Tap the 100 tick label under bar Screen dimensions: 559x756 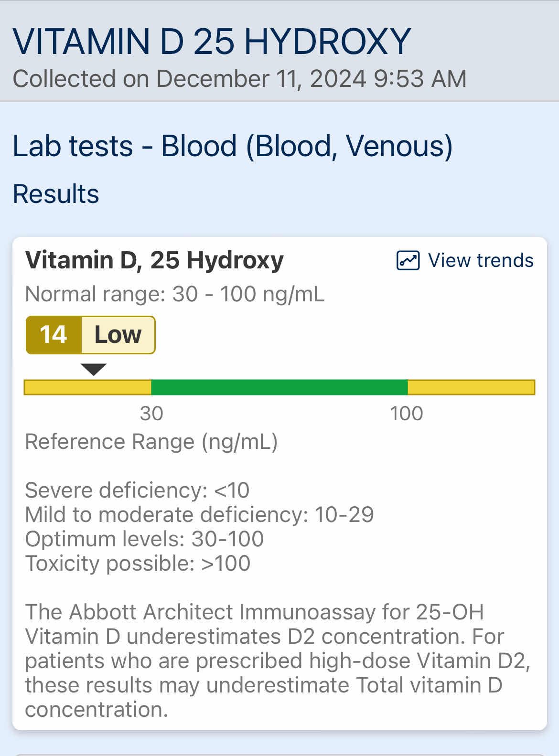(406, 414)
